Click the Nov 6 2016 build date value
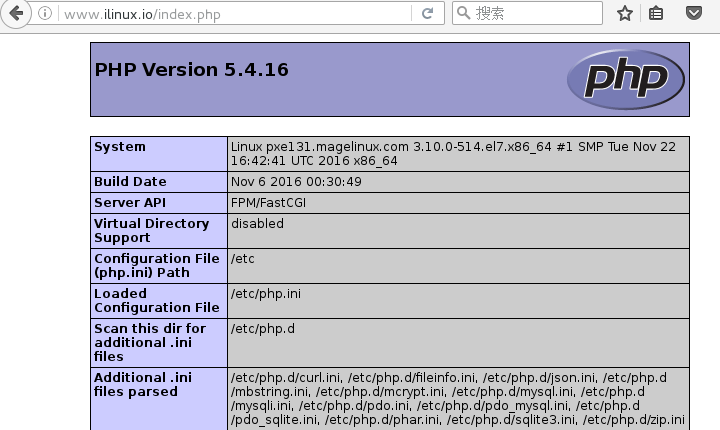This screenshot has width=720, height=430. click(x=296, y=182)
